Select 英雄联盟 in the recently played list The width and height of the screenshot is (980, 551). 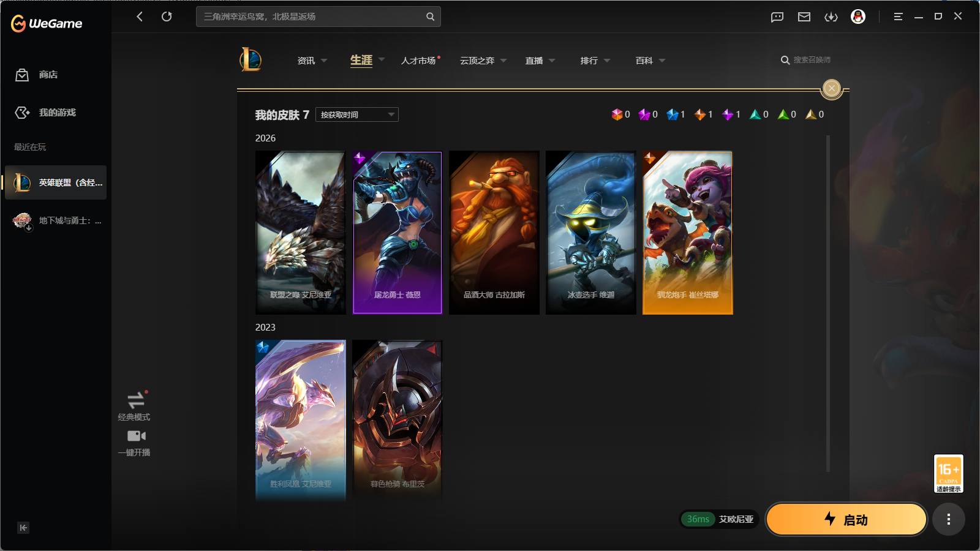[x=56, y=182]
